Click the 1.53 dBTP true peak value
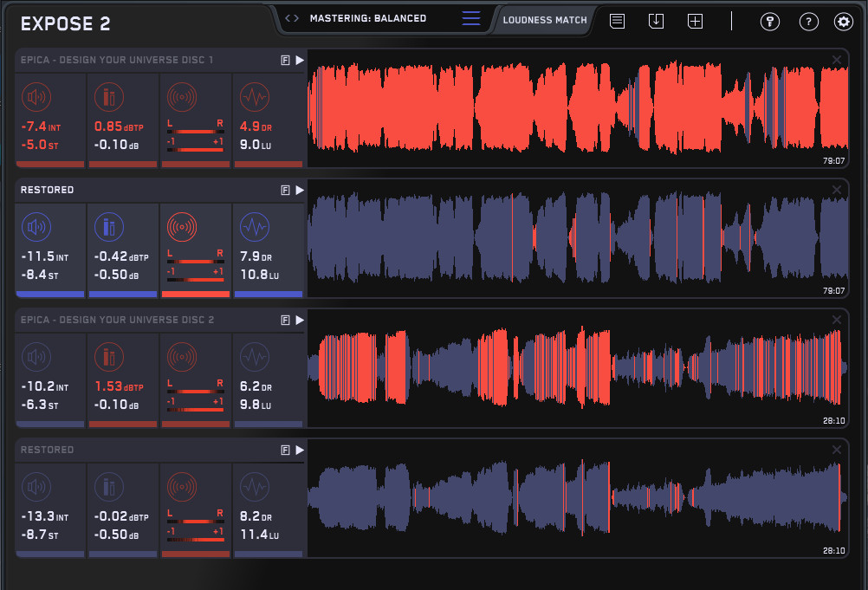Screen dimensions: 868x590 pyautogui.click(x=119, y=387)
